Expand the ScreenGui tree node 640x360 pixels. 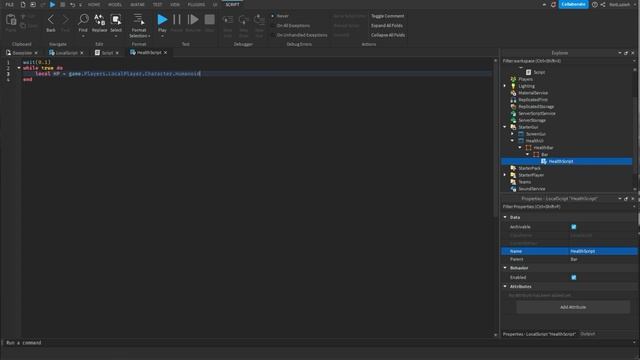pos(513,134)
